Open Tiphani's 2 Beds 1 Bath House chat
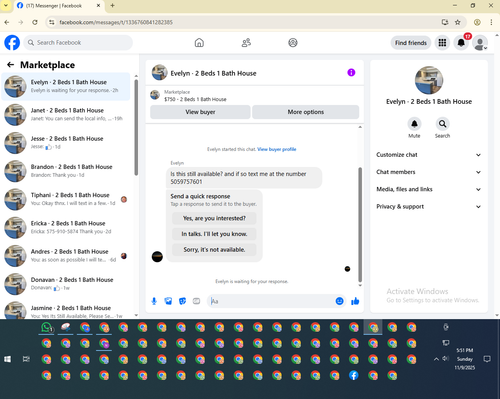The width and height of the screenshot is (500, 399). click(67, 199)
